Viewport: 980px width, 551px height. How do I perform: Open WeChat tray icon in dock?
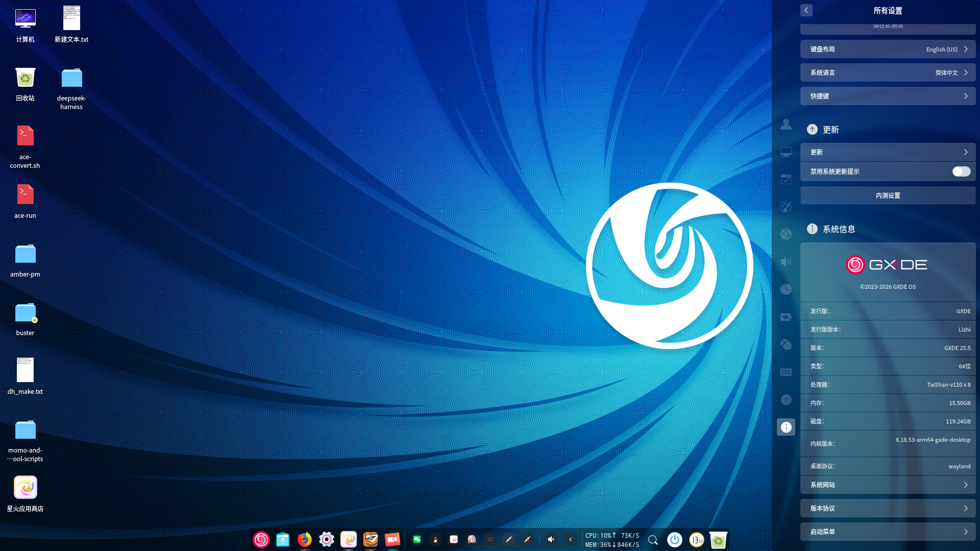[x=417, y=539]
